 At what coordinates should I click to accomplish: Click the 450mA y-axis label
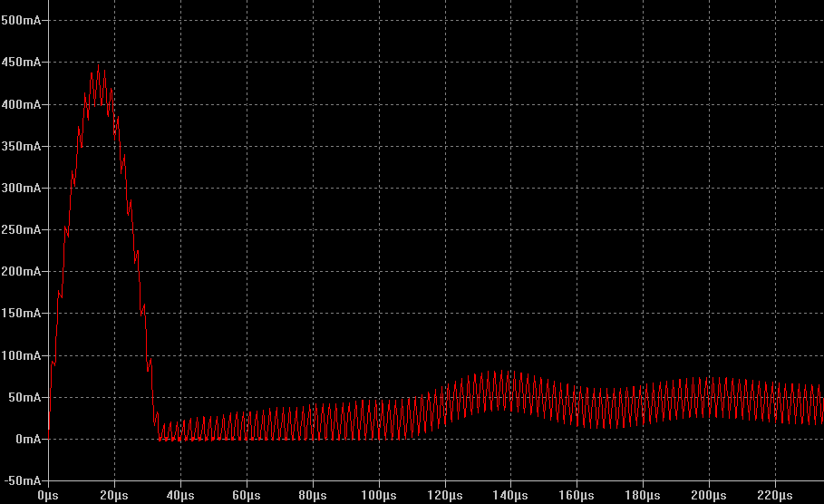tap(21, 62)
